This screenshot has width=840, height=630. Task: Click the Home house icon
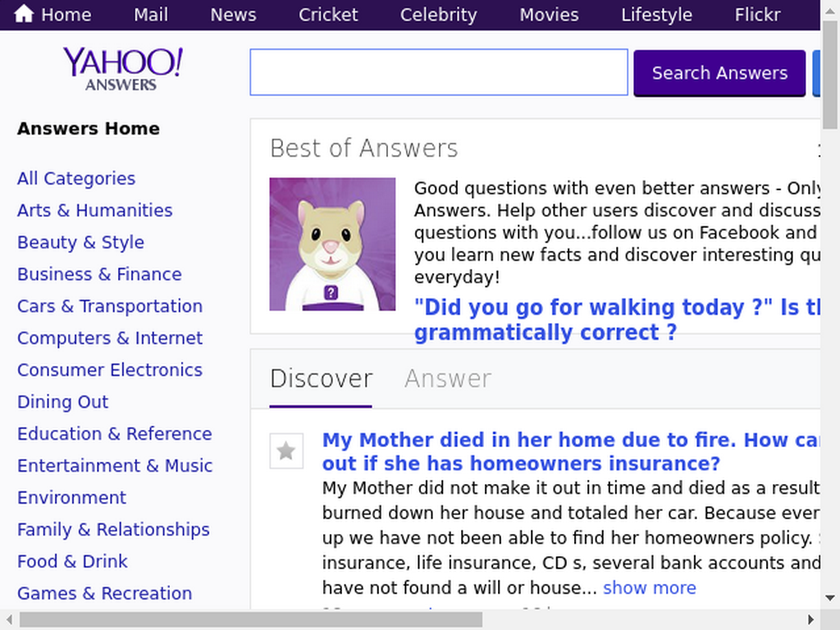[24, 14]
